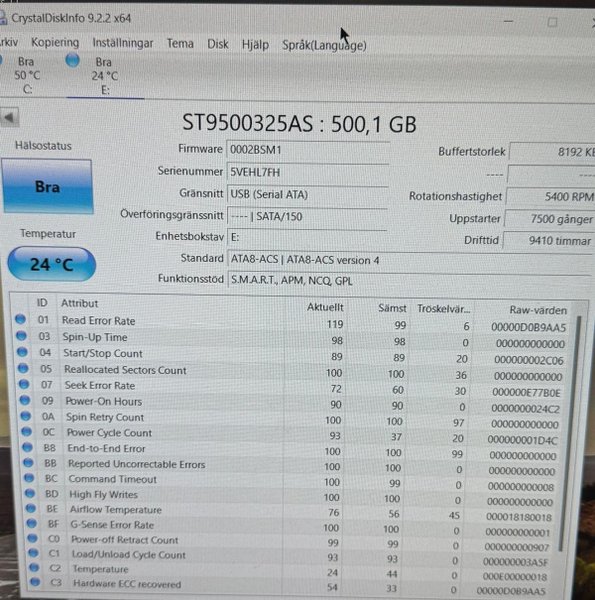The width and height of the screenshot is (595, 600).
Task: Click the attribute list vertical scrollbar
Action: point(573,432)
